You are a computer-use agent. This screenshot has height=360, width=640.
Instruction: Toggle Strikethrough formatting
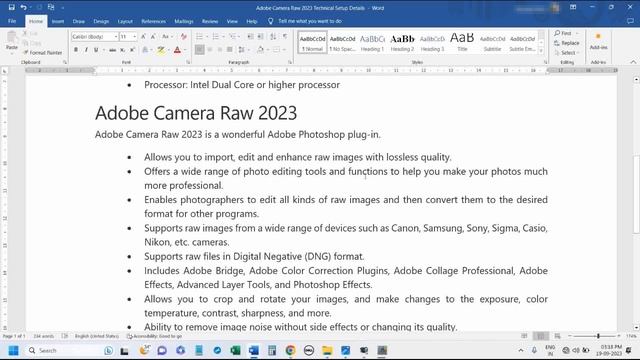point(113,50)
